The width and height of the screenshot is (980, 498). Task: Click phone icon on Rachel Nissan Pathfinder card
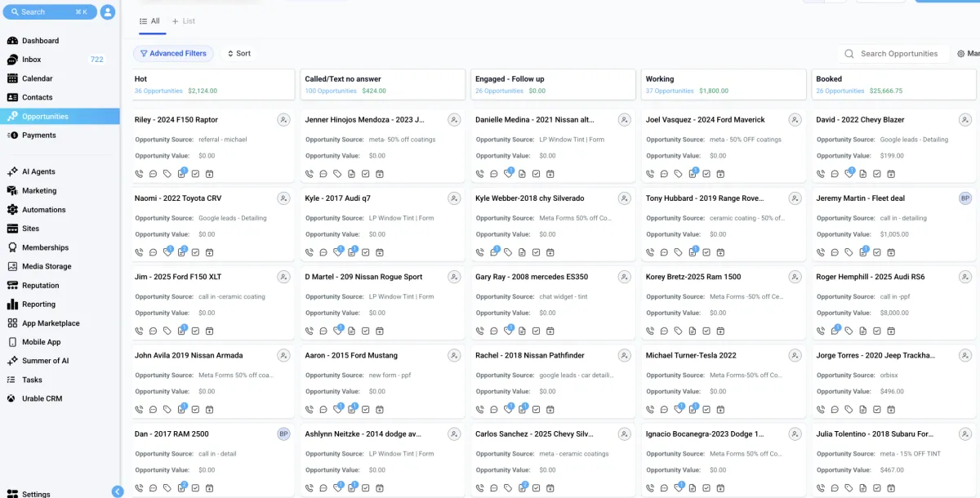point(480,409)
